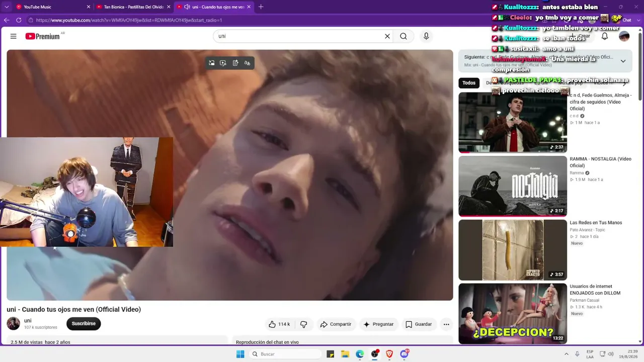Start voice search with the microphone

(426, 36)
